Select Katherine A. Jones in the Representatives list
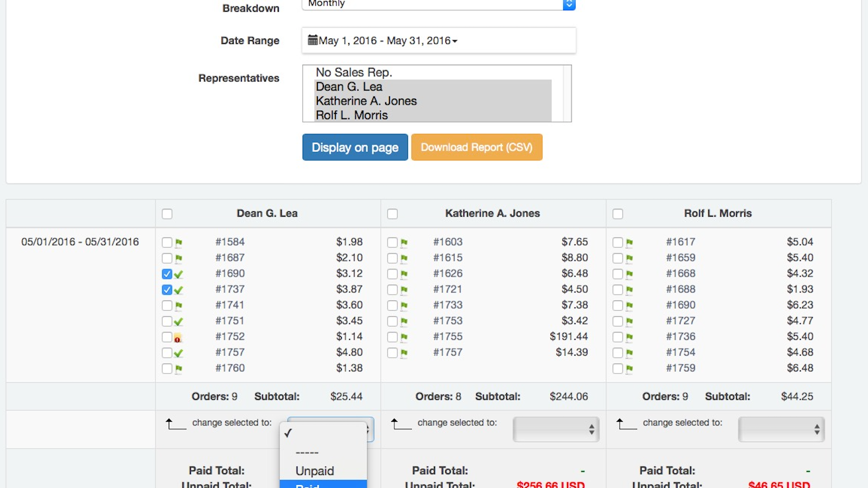The height and width of the screenshot is (488, 868). point(366,101)
